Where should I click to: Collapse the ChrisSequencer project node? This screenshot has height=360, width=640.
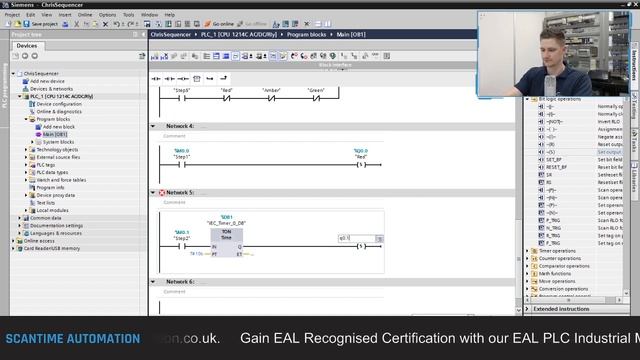[13, 74]
